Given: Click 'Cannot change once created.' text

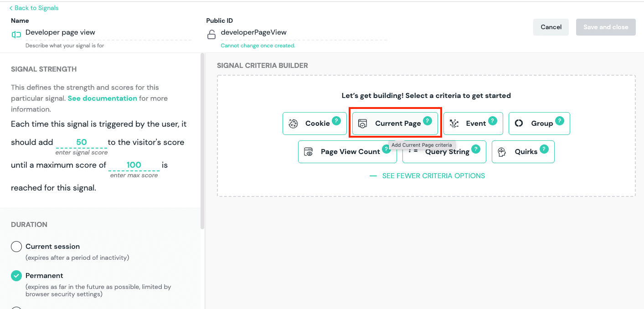Looking at the screenshot, I should pyautogui.click(x=258, y=46).
